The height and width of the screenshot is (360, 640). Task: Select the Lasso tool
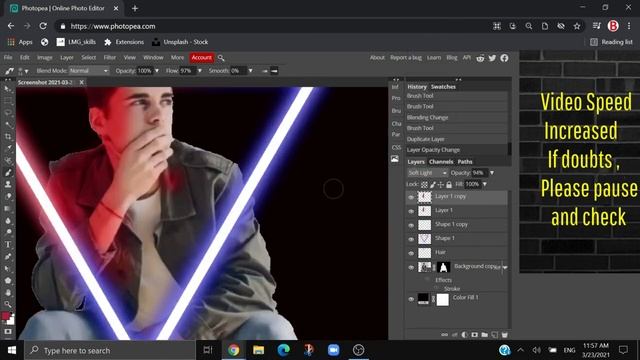coord(8,112)
